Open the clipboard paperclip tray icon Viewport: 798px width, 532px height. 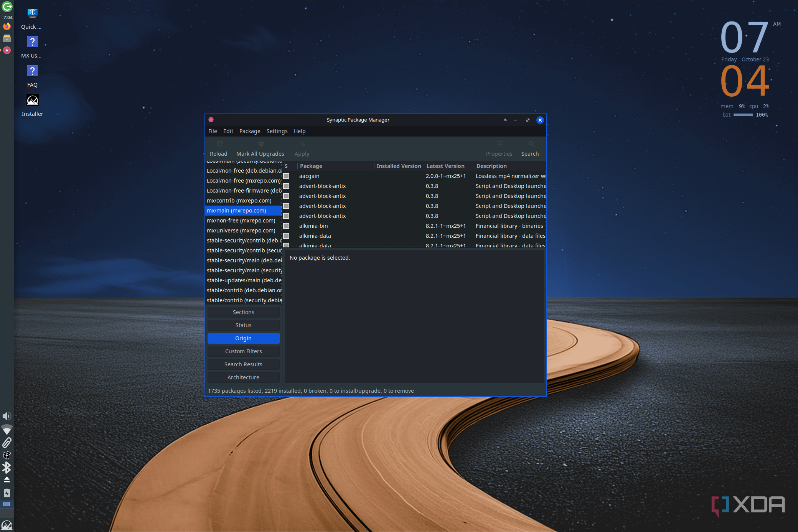[x=7, y=443]
